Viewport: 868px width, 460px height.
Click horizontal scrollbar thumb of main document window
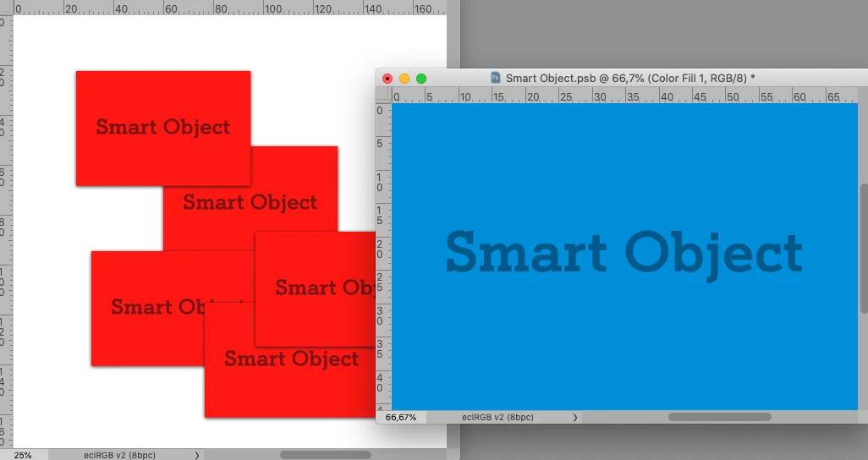tap(326, 455)
